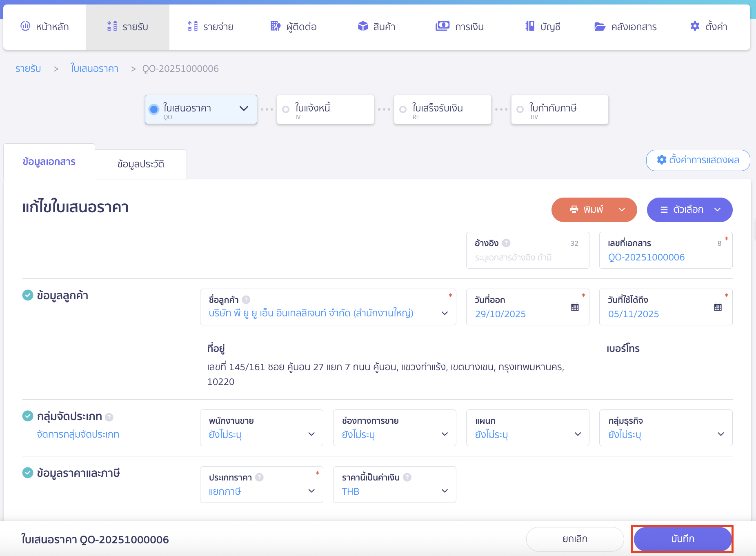Click the help icon beside ประเภทราคา
The image size is (756, 556).
tap(259, 477)
